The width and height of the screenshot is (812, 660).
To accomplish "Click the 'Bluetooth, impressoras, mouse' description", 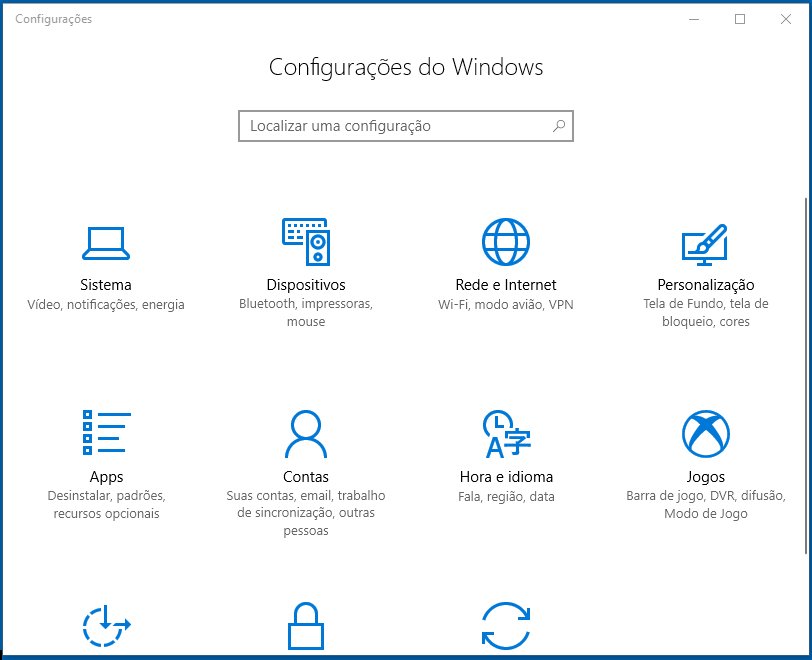I will coord(306,312).
